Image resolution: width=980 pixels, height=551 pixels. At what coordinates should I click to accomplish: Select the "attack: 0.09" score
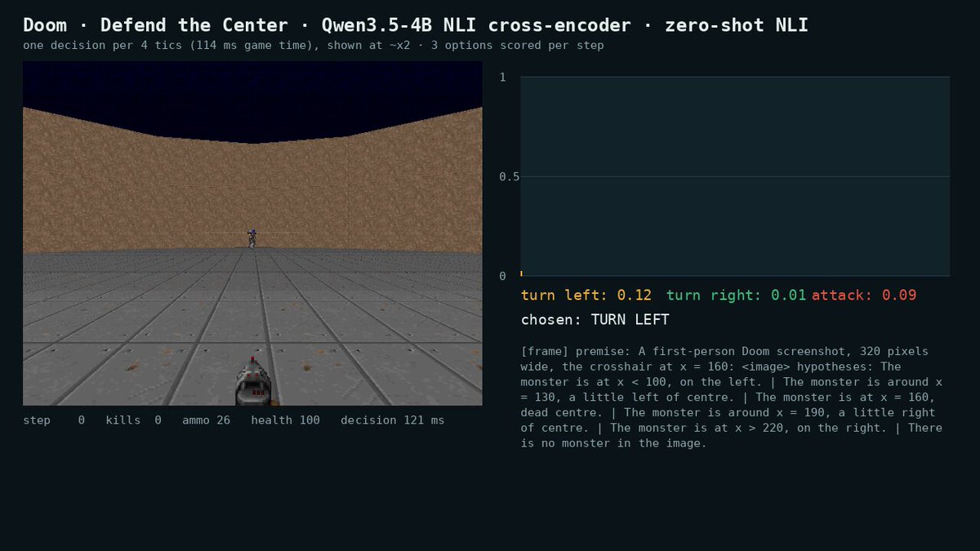(x=864, y=295)
